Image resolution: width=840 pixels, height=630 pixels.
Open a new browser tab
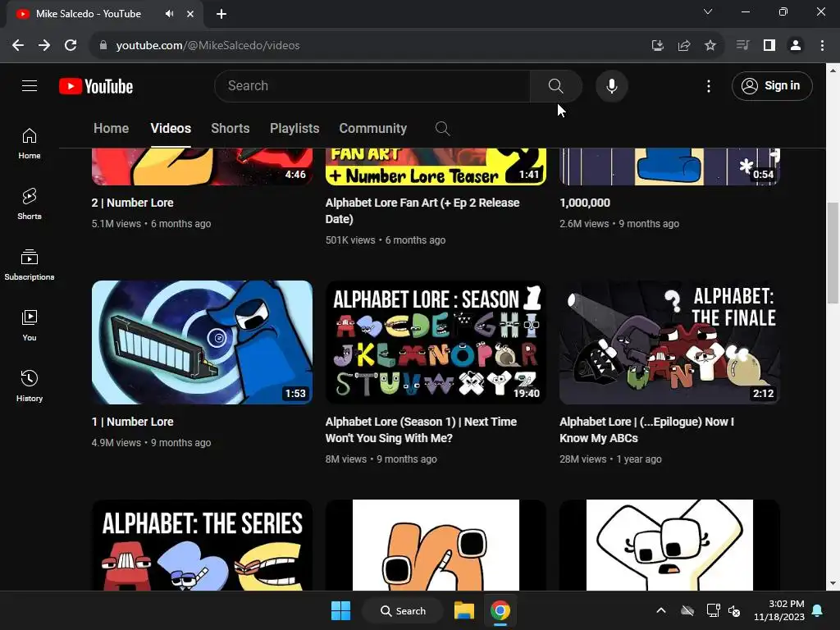[x=221, y=14]
